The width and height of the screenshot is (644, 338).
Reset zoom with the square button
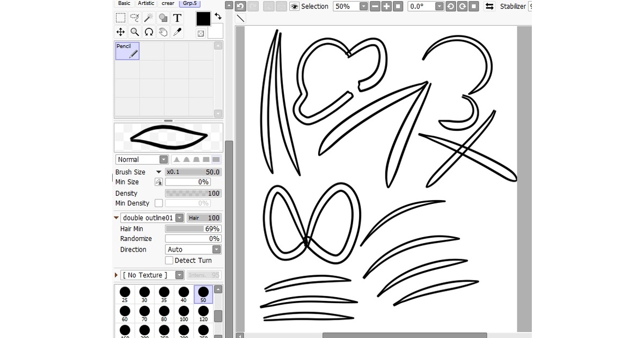398,6
